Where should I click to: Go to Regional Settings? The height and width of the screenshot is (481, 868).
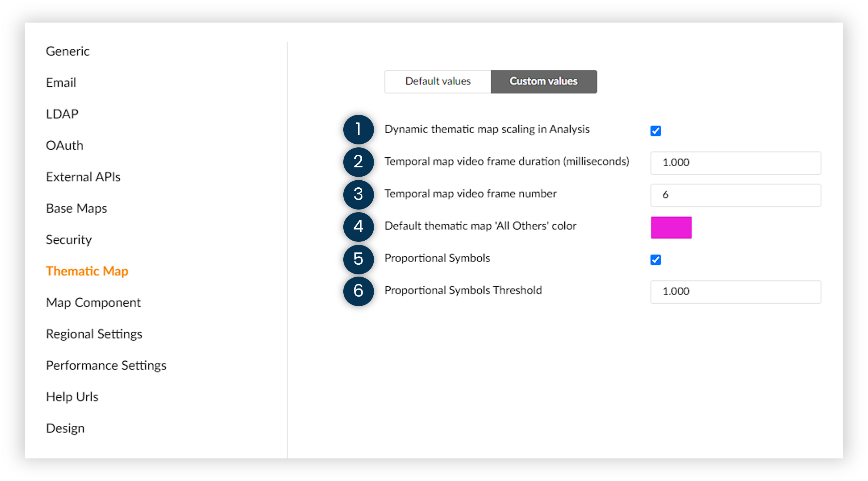point(94,334)
